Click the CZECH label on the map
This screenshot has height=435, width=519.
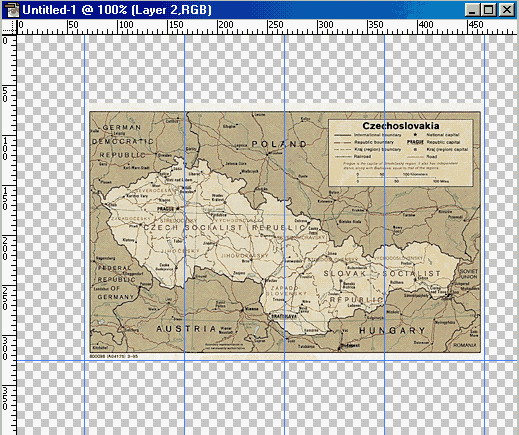coord(160,228)
